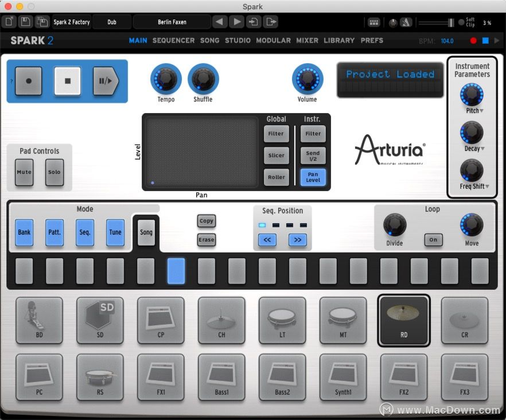The width and height of the screenshot is (506, 420).
Task: Trigger the FX1 pad
Action: point(161,378)
